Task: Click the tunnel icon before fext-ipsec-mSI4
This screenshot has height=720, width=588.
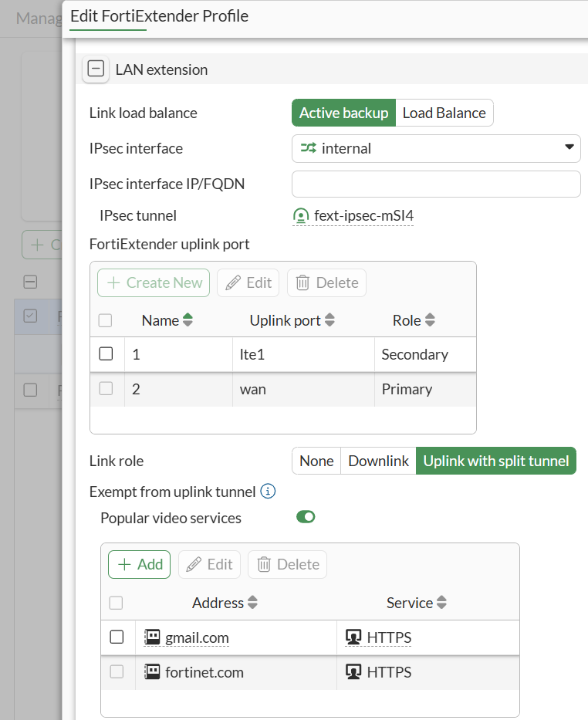Action: [301, 216]
